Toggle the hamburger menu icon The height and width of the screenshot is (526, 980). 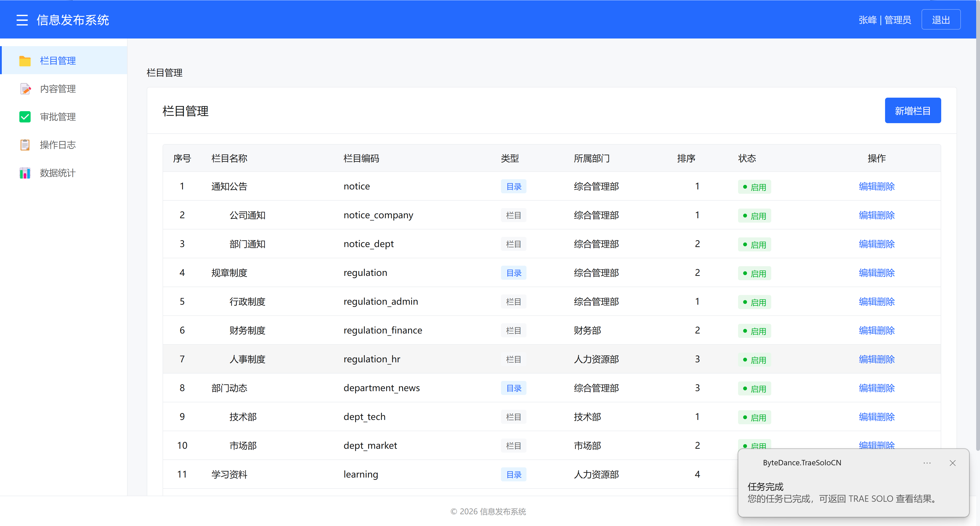tap(22, 20)
